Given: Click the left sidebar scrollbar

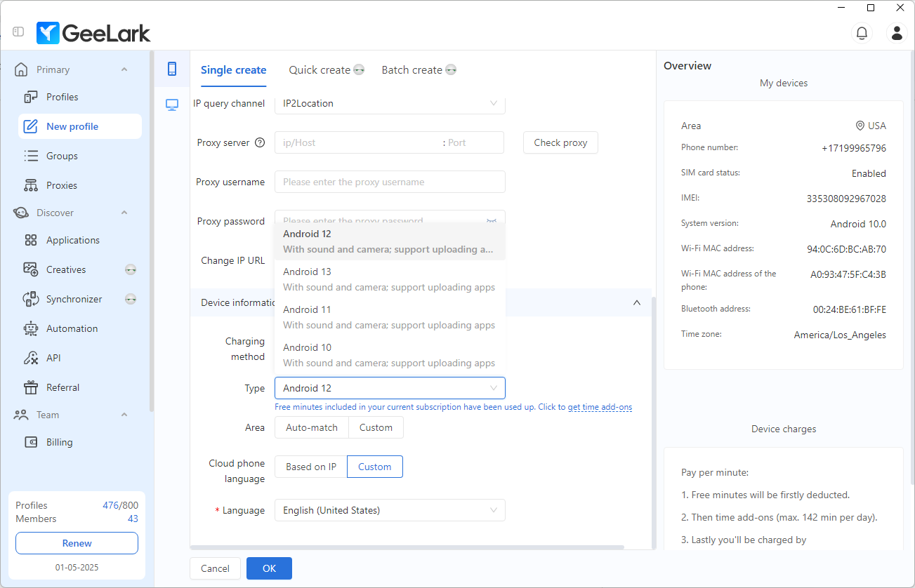Looking at the screenshot, I should point(152,232).
